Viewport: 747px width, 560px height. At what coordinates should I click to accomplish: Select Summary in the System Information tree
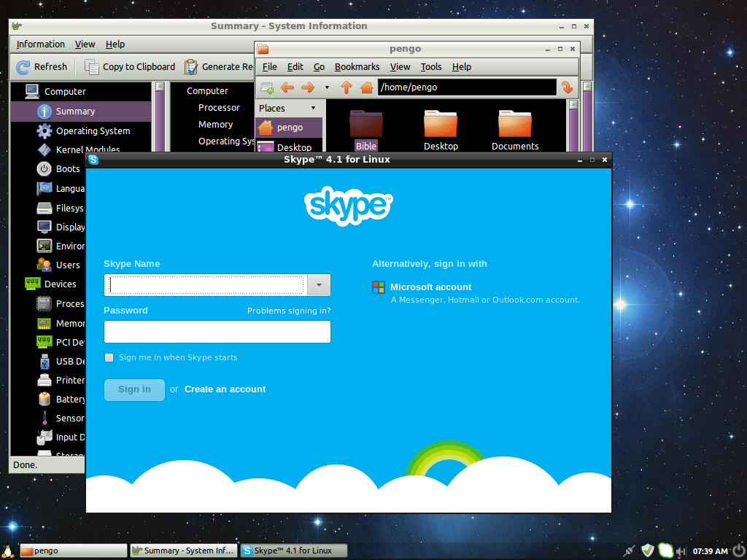pyautogui.click(x=81, y=112)
